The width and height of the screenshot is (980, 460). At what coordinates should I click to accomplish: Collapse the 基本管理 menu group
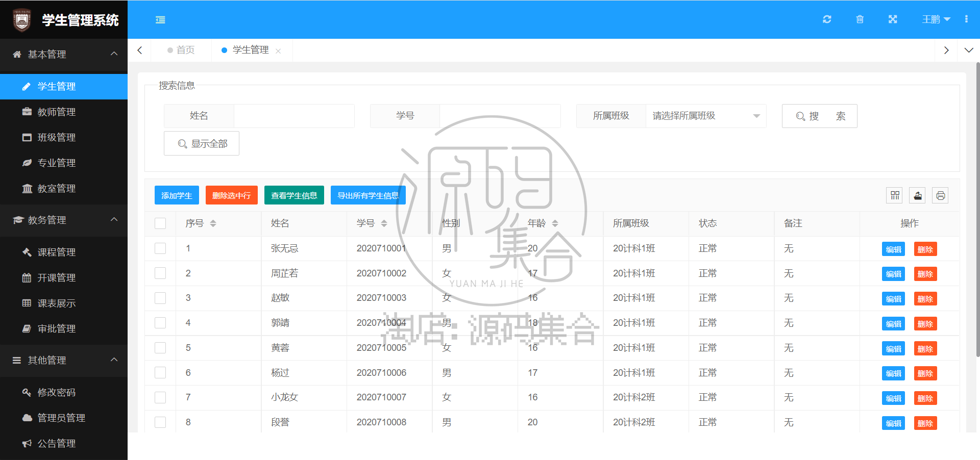coord(64,54)
